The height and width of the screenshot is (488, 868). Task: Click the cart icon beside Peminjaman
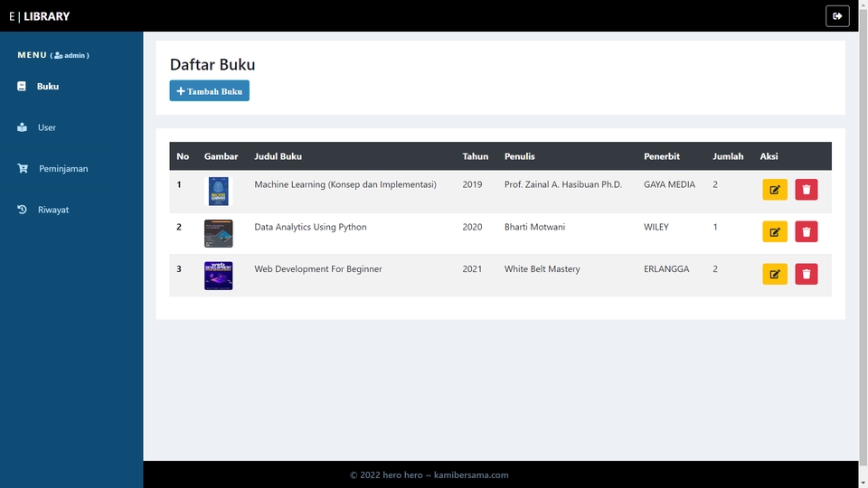click(23, 168)
